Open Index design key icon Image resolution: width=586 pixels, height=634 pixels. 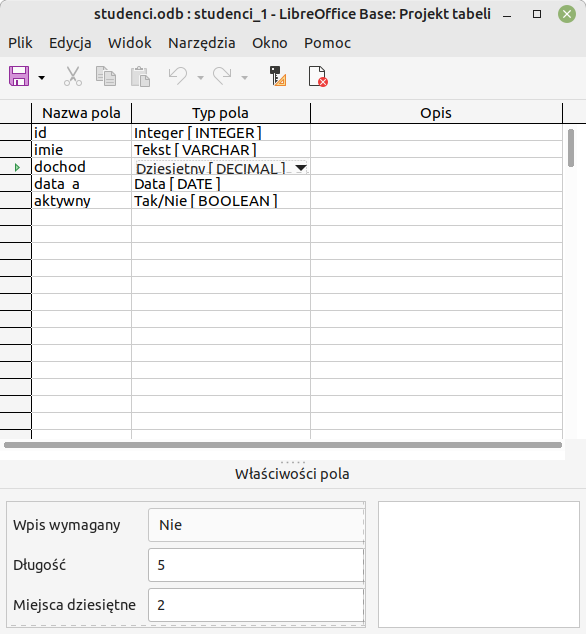(x=278, y=76)
